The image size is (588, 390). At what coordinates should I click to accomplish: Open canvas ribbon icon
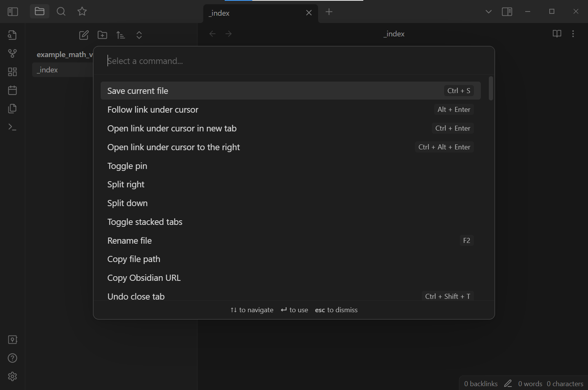point(12,72)
